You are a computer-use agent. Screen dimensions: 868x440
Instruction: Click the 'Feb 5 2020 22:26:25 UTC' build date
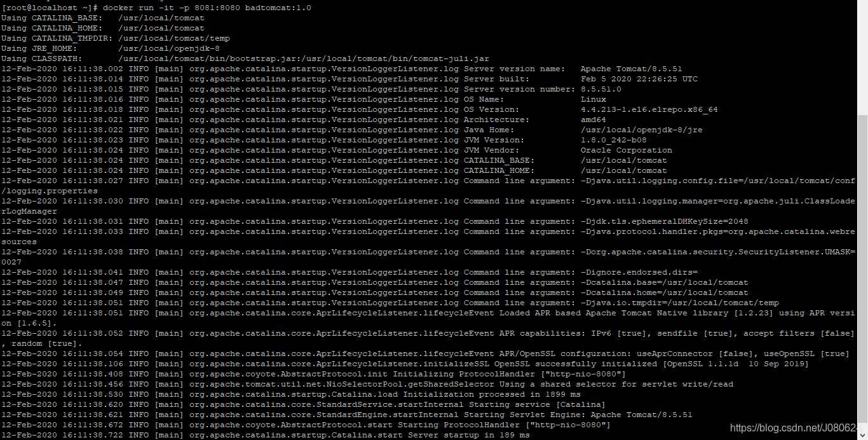tap(639, 79)
